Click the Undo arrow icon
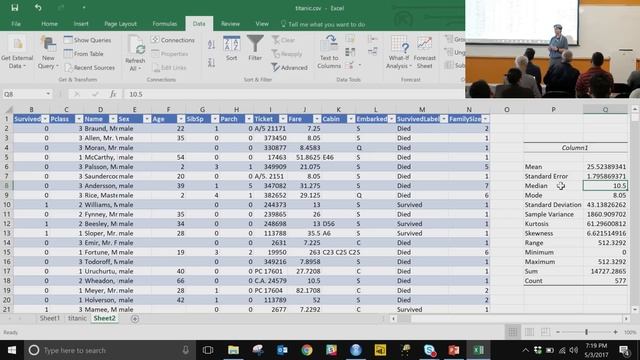The width and height of the screenshot is (640, 360). coord(38,8)
